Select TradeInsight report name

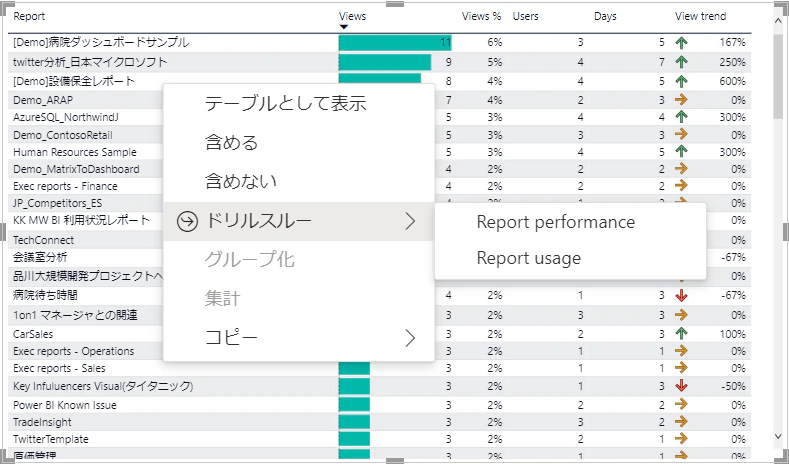[x=42, y=422]
